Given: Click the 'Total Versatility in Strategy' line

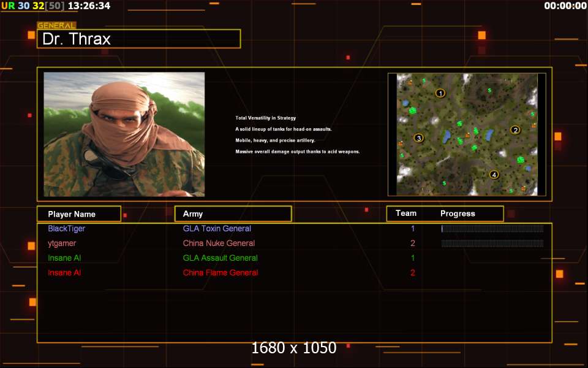Looking at the screenshot, I should (x=265, y=118).
